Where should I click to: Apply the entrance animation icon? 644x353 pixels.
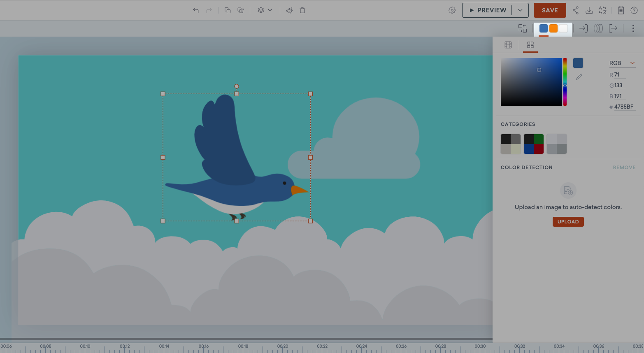583,28
